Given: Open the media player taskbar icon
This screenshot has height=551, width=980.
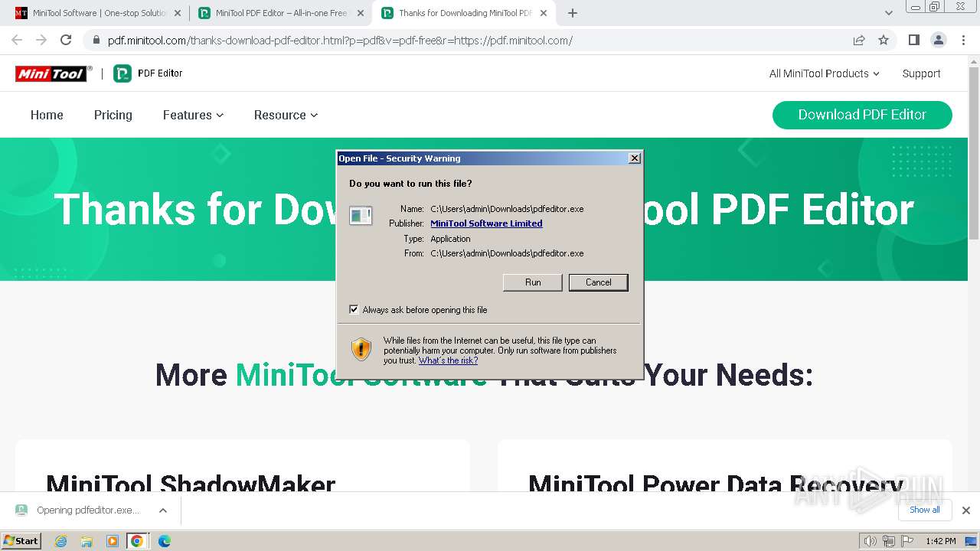Looking at the screenshot, I should pyautogui.click(x=112, y=541).
